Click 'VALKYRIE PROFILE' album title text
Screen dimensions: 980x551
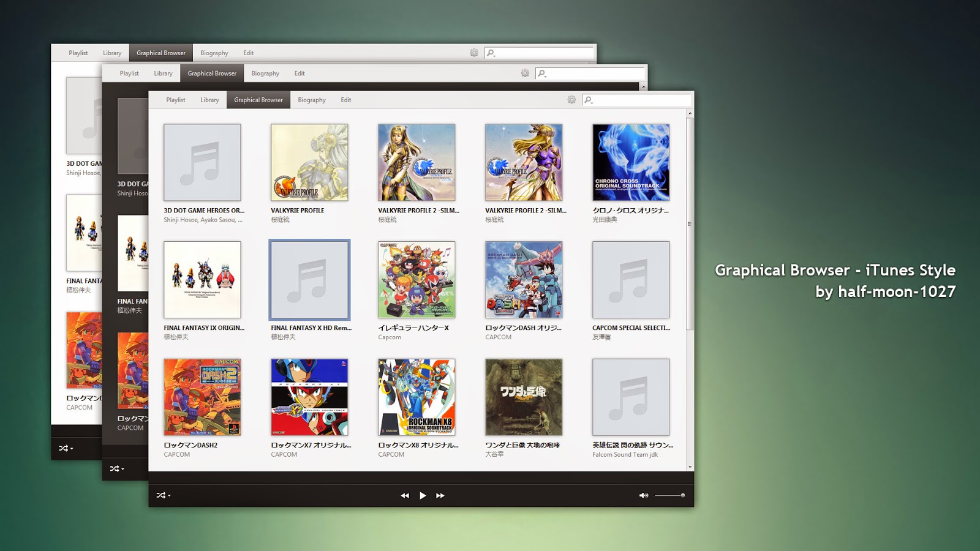tap(298, 211)
